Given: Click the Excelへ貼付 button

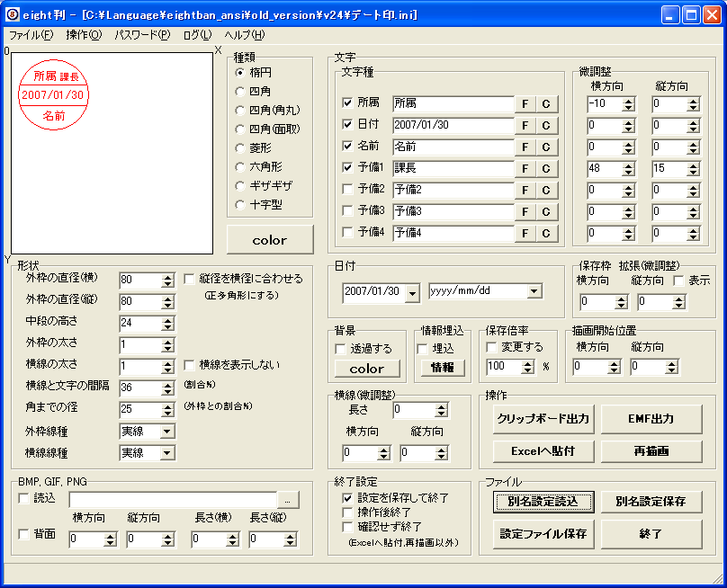Looking at the screenshot, I should (x=543, y=451).
